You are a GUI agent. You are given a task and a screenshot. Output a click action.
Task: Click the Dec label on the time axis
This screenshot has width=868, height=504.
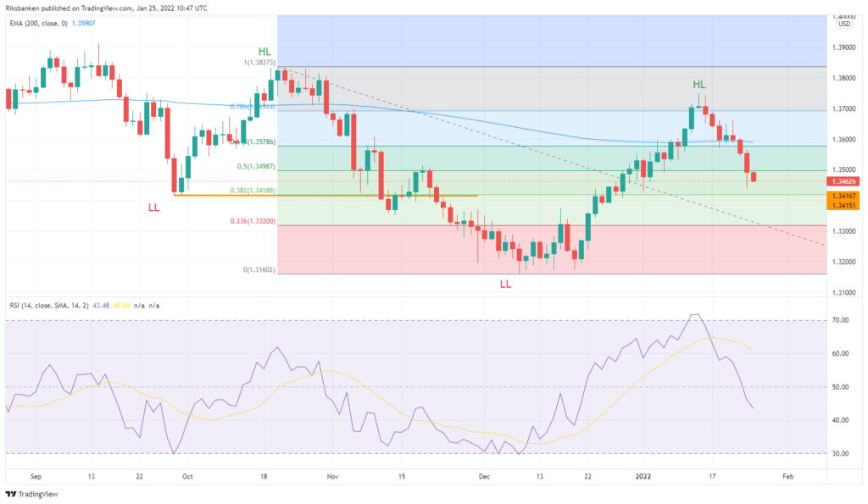coord(484,476)
